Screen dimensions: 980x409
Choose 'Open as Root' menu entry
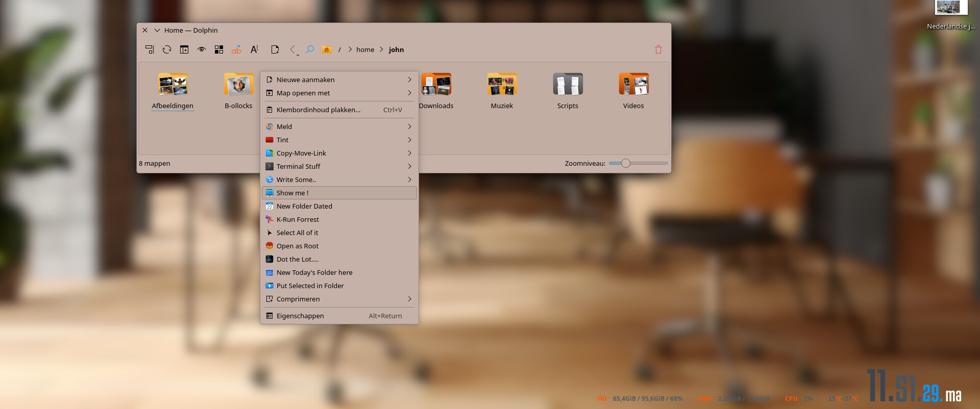(x=298, y=246)
